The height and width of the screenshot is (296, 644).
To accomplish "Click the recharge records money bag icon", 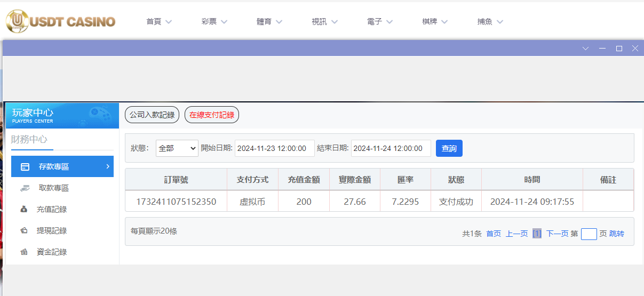I will click(24, 210).
